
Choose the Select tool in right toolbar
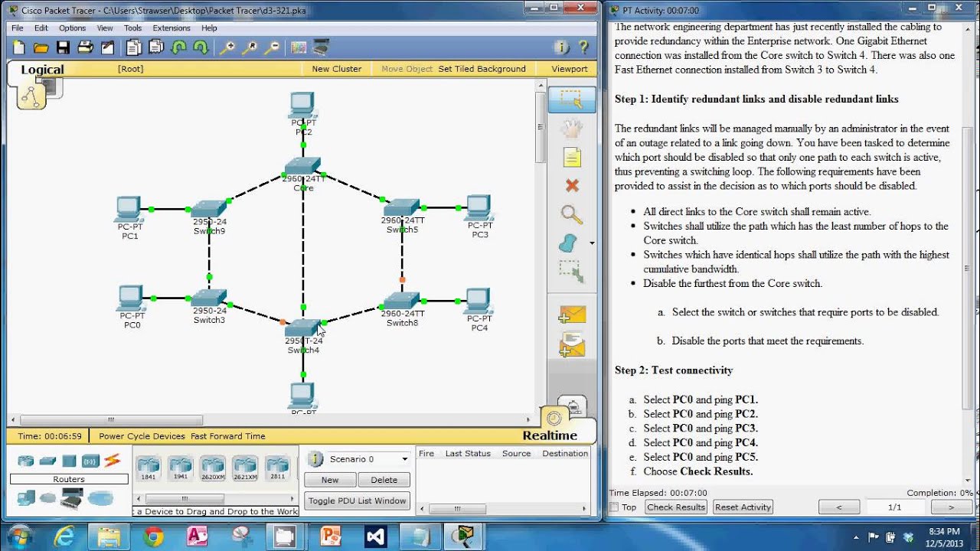(571, 99)
